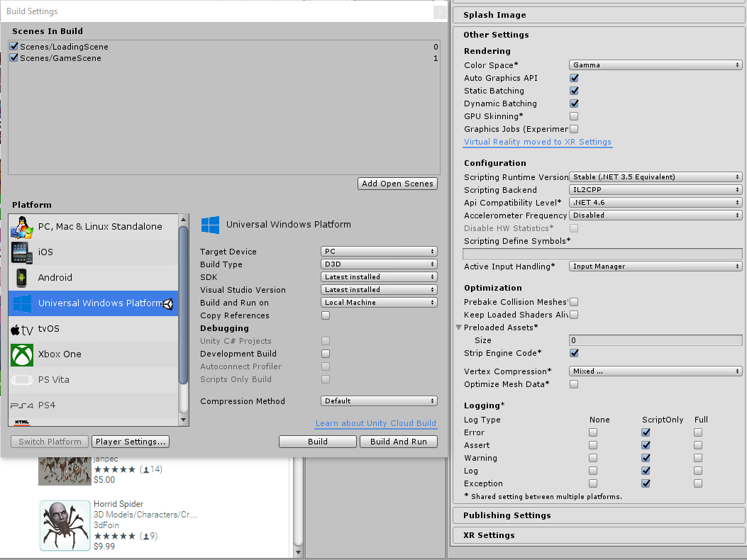Choose the Xbox One platform icon
Image resolution: width=747 pixels, height=560 pixels.
click(22, 354)
